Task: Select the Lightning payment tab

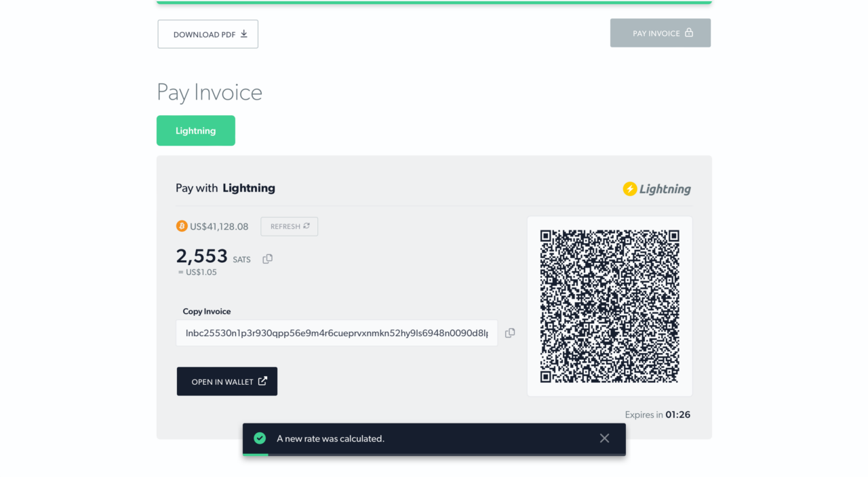Action: (x=196, y=131)
